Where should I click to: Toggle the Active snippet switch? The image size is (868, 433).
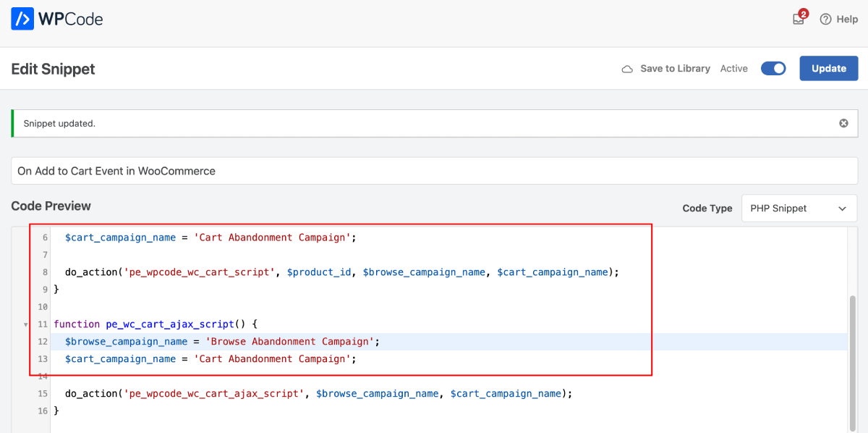[x=773, y=68]
